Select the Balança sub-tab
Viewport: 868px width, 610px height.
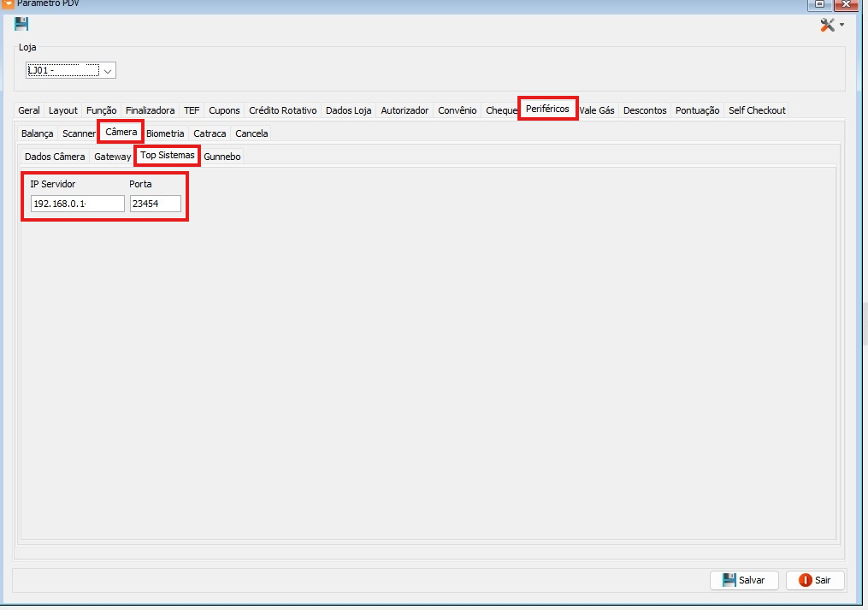click(x=37, y=133)
